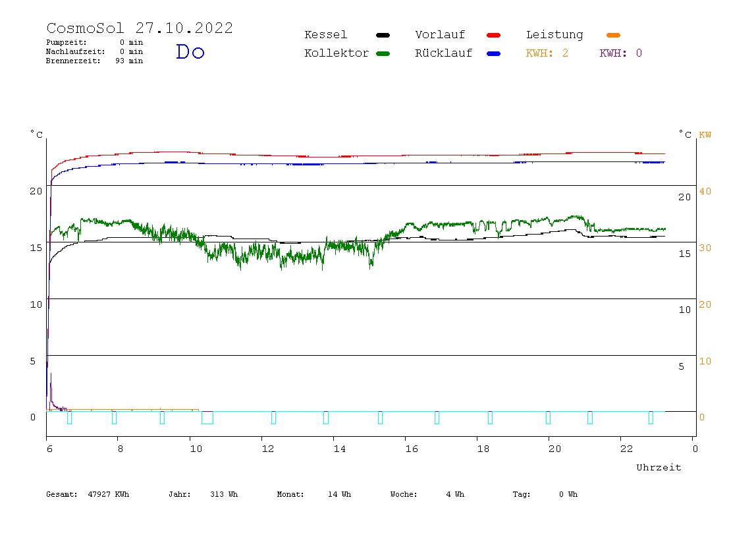Click the orange '20' KW axis tick
Image resolution: width=756 pixels, height=535 pixels.
click(x=705, y=304)
